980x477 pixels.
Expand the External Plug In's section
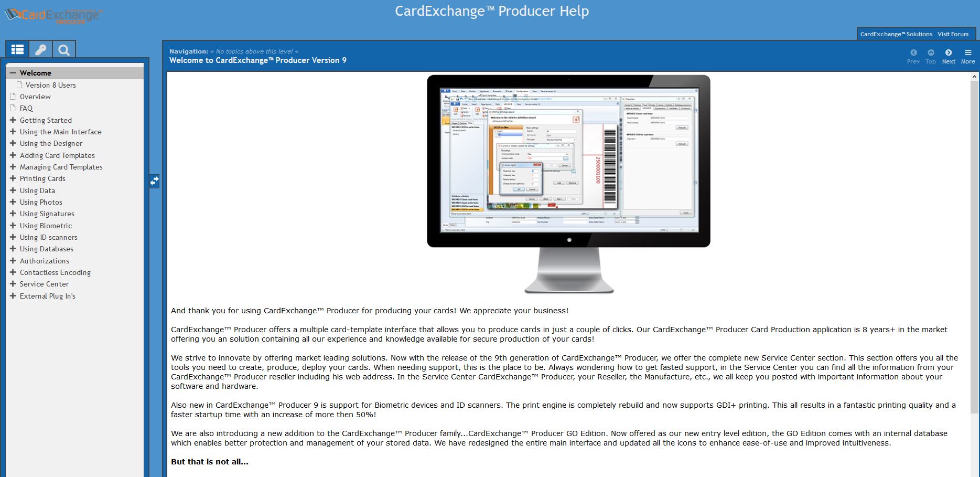pyautogui.click(x=13, y=296)
